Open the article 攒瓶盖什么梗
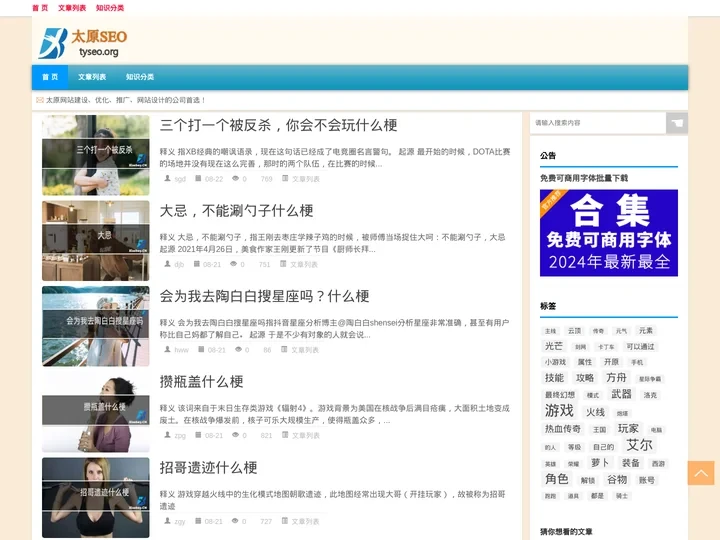720x540 pixels. [202, 382]
